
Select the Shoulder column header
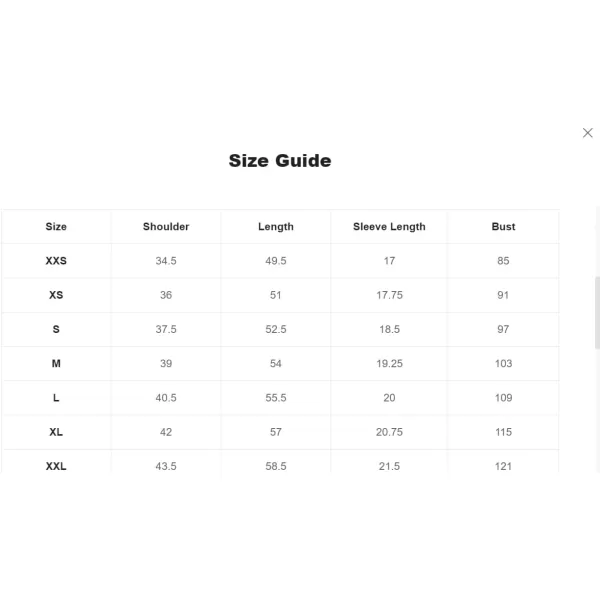[x=166, y=227]
